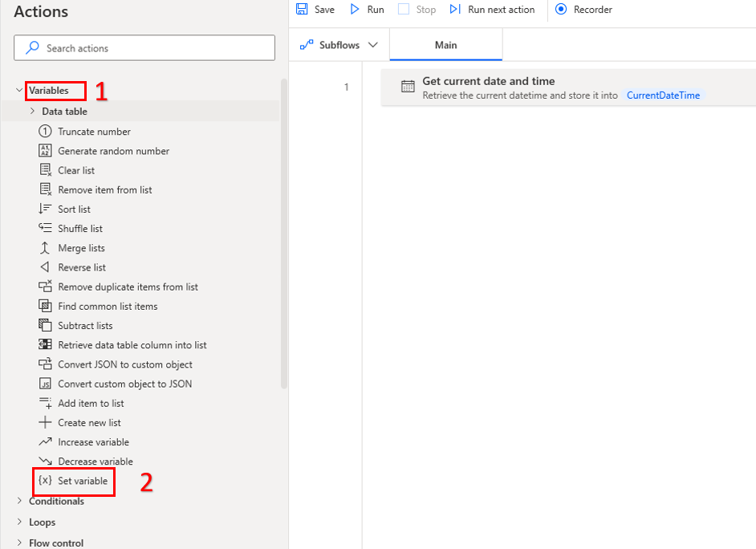Run the flow
This screenshot has height=549, width=756.
367,10
